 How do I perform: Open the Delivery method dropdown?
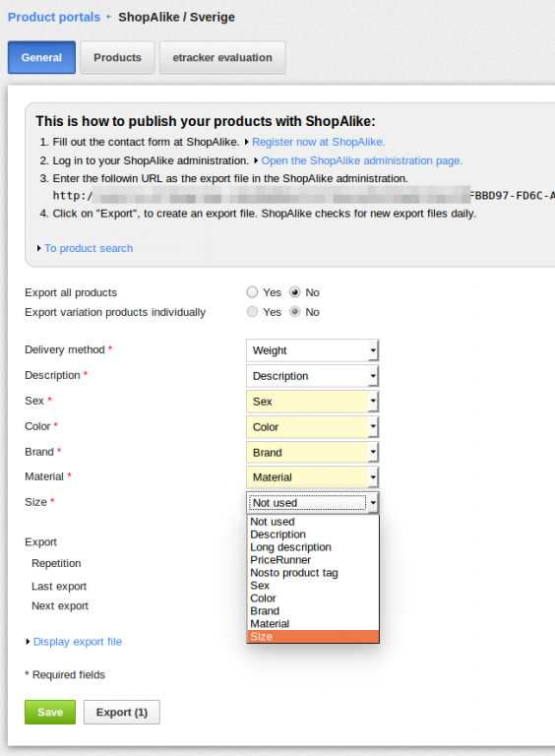[x=312, y=350]
